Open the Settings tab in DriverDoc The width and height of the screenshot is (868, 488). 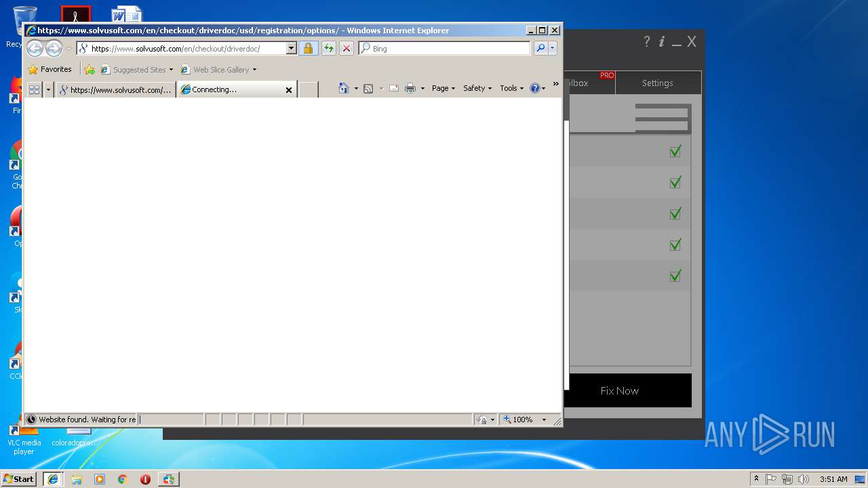point(658,83)
